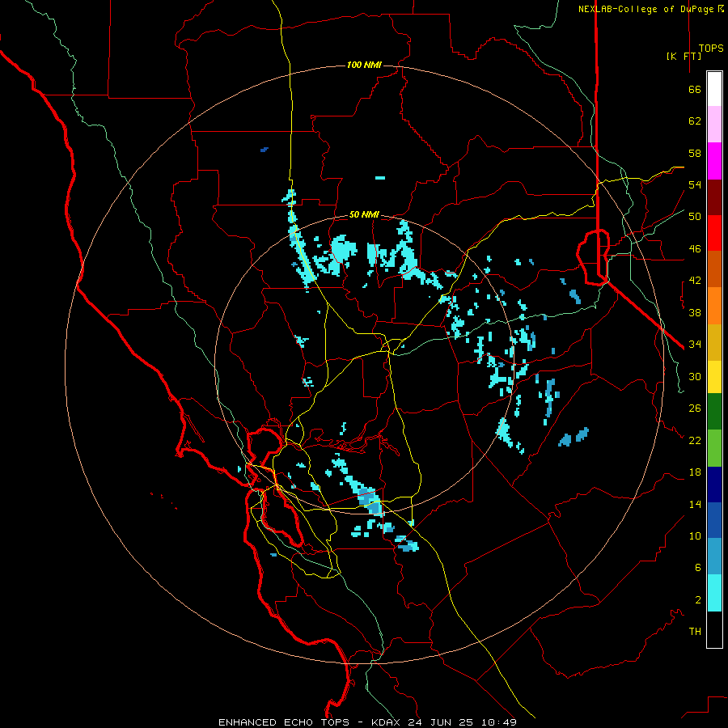
Task: Click the '54' legend value
Action: point(695,184)
